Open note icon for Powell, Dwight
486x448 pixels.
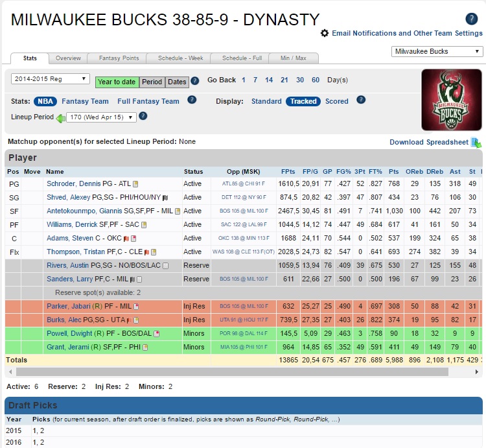[x=157, y=334]
